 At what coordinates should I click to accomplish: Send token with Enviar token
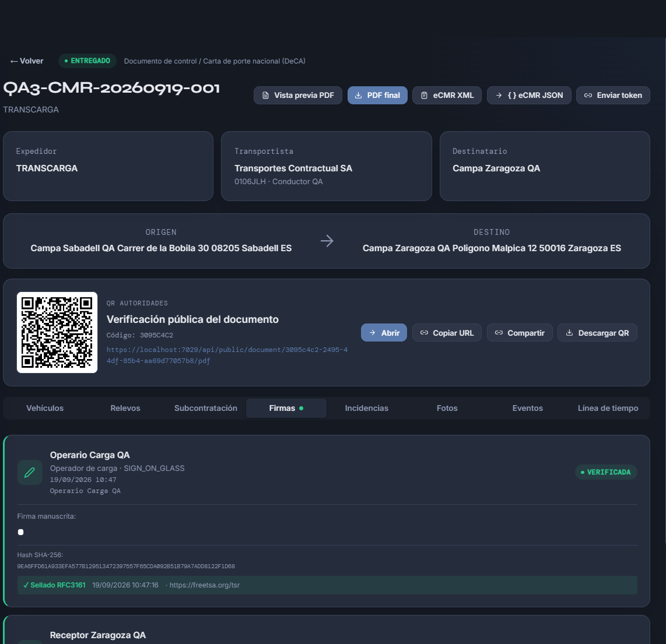613,96
